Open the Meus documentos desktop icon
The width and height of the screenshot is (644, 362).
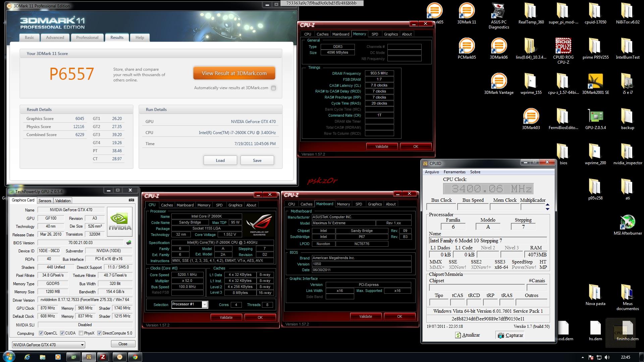click(628, 297)
